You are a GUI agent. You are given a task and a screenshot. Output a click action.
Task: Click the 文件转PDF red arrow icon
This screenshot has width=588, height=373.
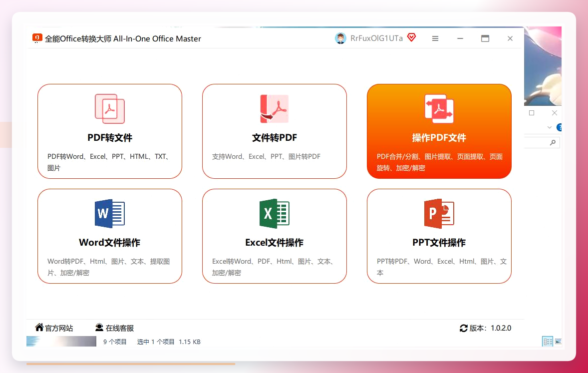click(x=274, y=109)
